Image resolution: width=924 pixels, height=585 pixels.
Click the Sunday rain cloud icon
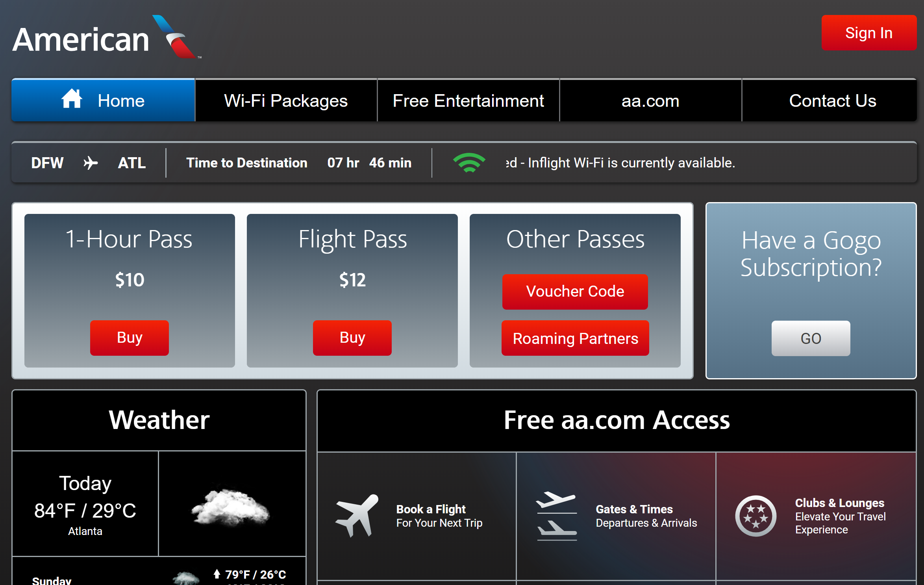[x=186, y=578]
